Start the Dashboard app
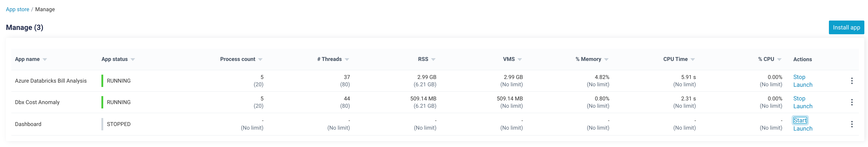Screen dimensions: 868x147 click(x=800, y=120)
